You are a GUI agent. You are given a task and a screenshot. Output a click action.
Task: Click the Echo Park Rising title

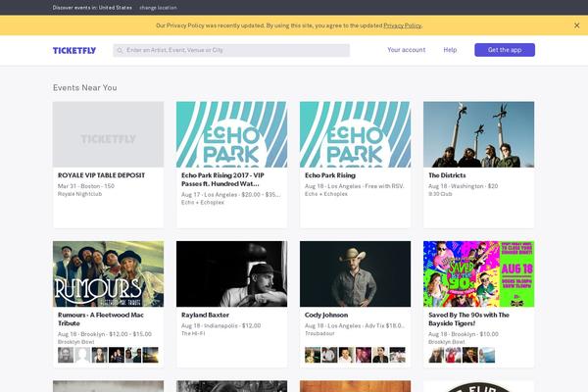330,175
